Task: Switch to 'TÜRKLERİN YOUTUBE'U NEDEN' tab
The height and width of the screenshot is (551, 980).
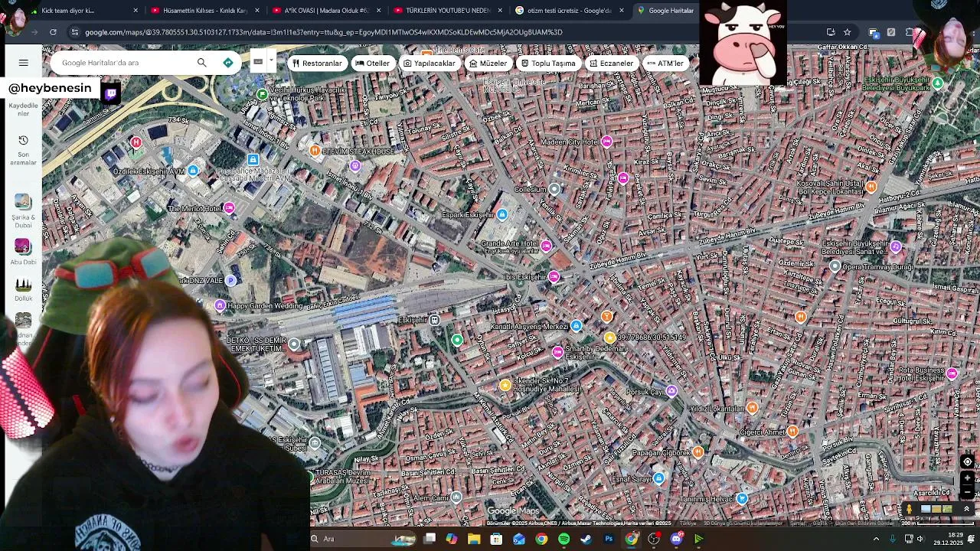Action: pyautogui.click(x=447, y=11)
